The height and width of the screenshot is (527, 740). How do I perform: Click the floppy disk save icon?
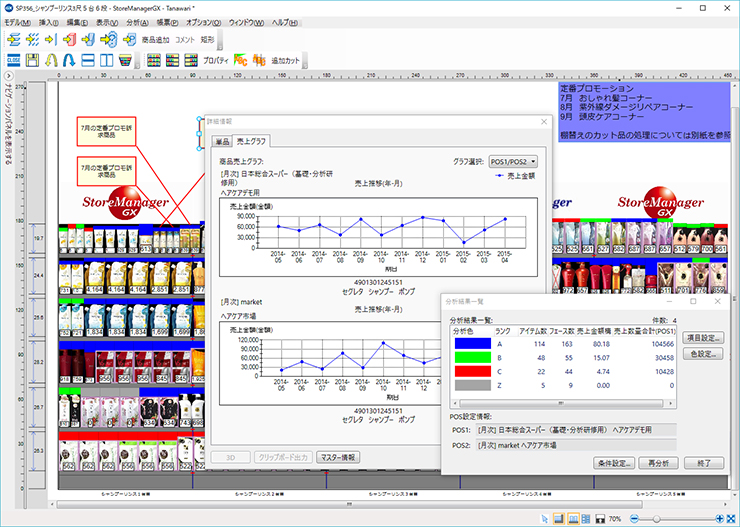[33, 61]
